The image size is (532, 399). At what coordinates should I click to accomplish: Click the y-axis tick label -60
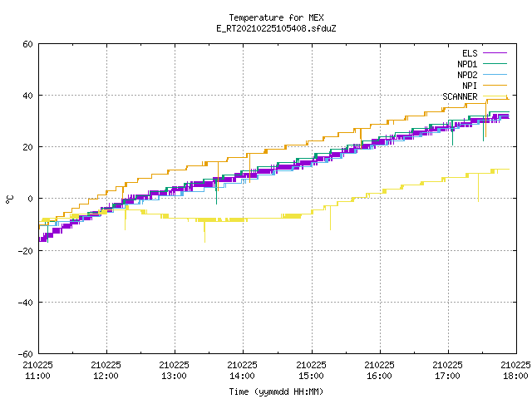click(x=26, y=354)
